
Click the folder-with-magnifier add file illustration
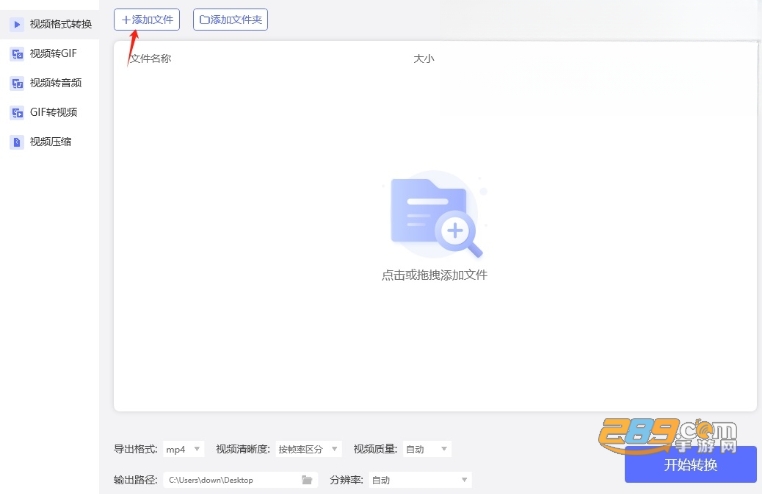[435, 215]
